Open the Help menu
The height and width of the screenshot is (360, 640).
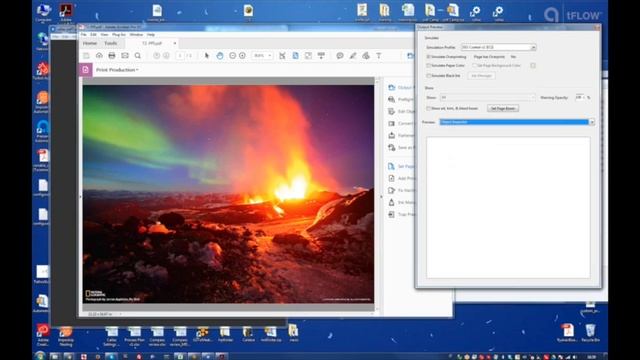[x=151, y=35]
